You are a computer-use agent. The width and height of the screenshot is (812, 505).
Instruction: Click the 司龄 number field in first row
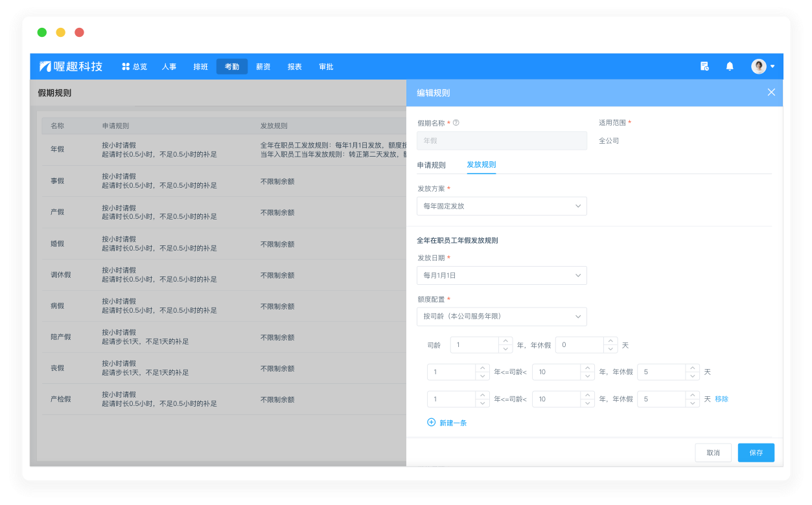(x=481, y=345)
